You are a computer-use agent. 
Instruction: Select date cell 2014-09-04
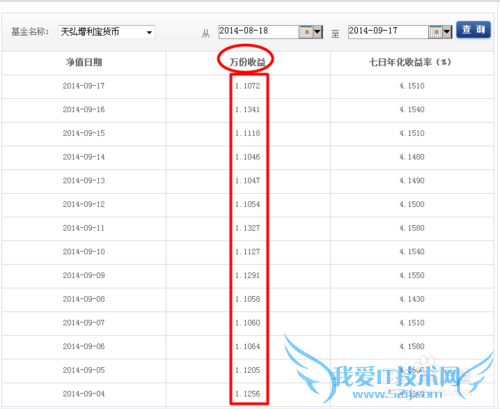coord(84,394)
